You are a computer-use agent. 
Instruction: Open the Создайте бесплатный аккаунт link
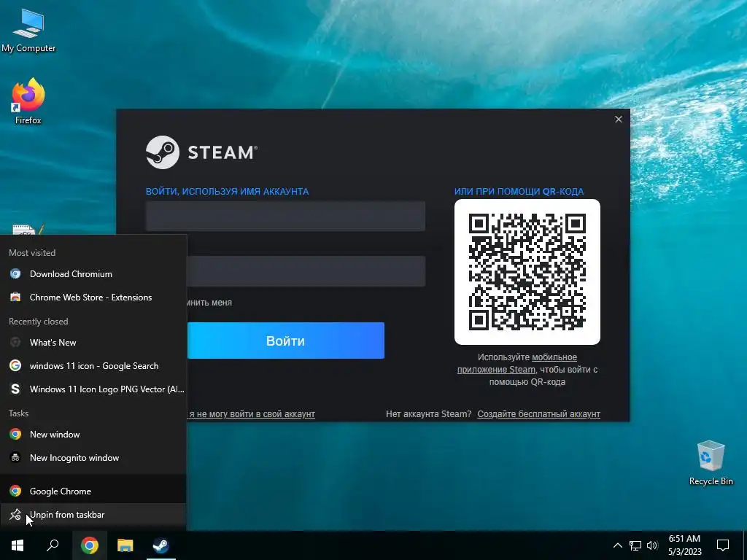[539, 414]
